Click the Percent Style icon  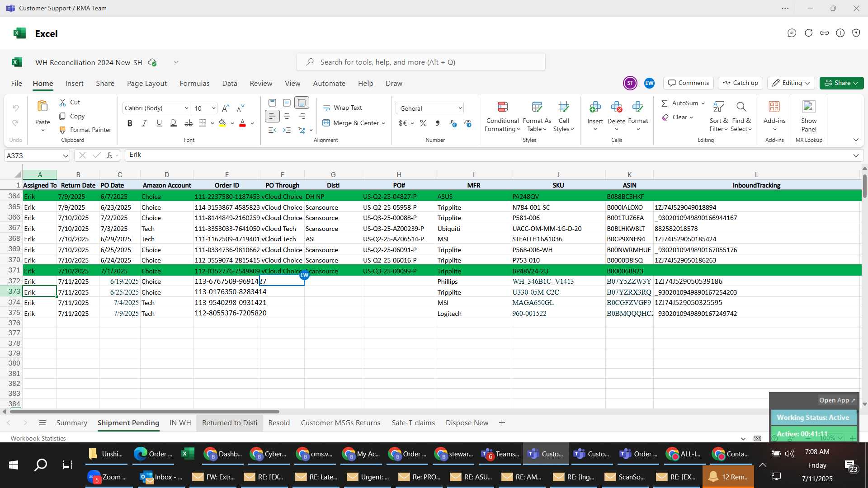click(423, 123)
